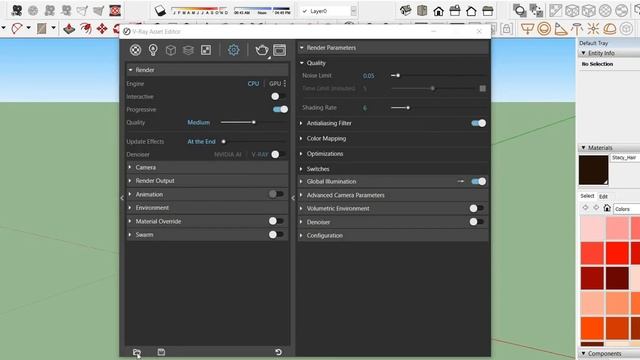
Task: Expand Advanced Camera Parameters section
Action: [393, 195]
